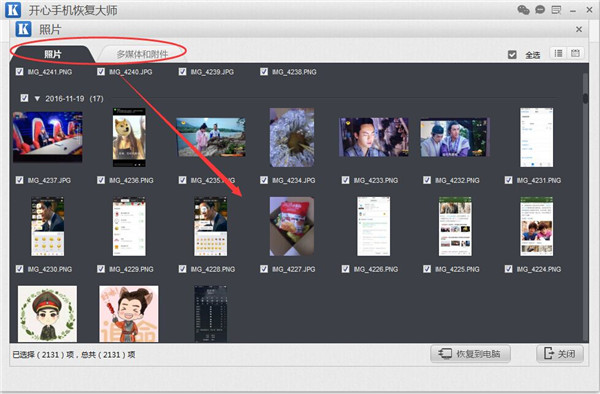The image size is (600, 394).
Task: Click the 关闭 button
Action: point(559,354)
